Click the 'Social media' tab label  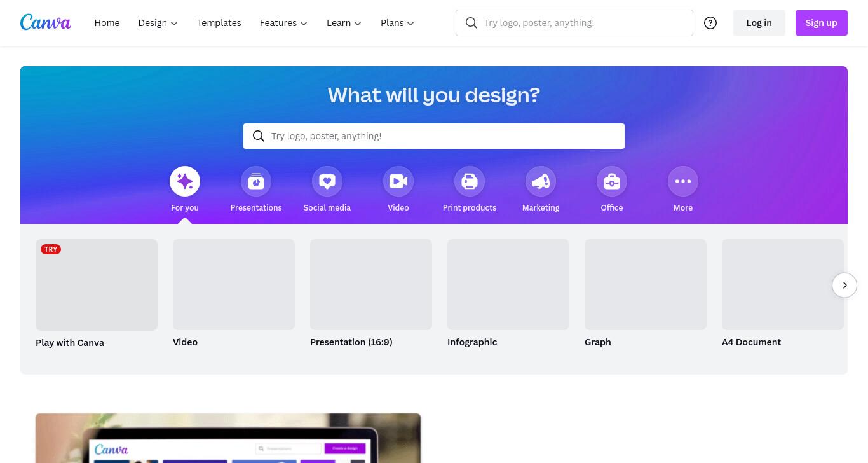tap(327, 208)
